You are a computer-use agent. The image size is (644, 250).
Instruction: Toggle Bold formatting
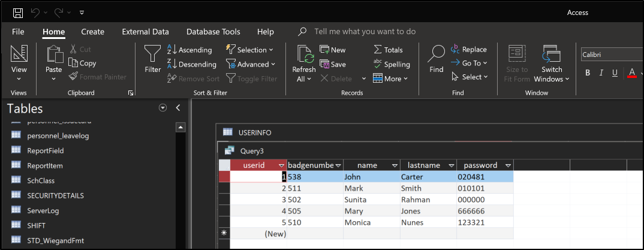pos(588,73)
